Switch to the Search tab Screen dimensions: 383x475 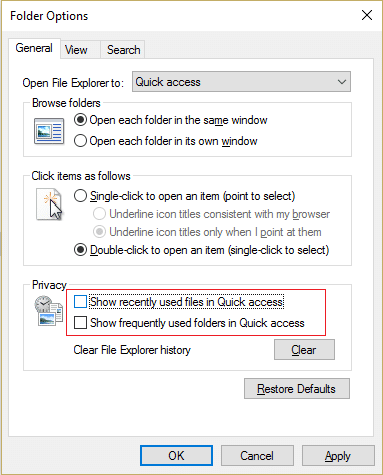[x=124, y=50]
